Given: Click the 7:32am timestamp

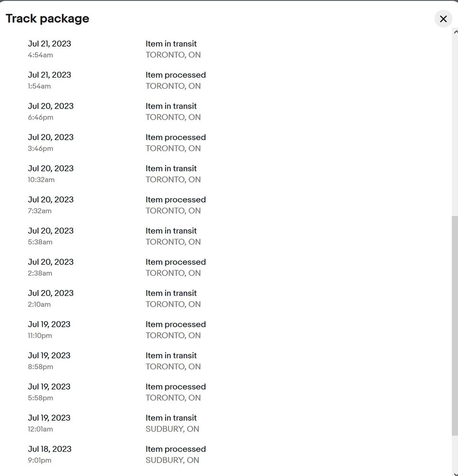Looking at the screenshot, I should [x=40, y=211].
